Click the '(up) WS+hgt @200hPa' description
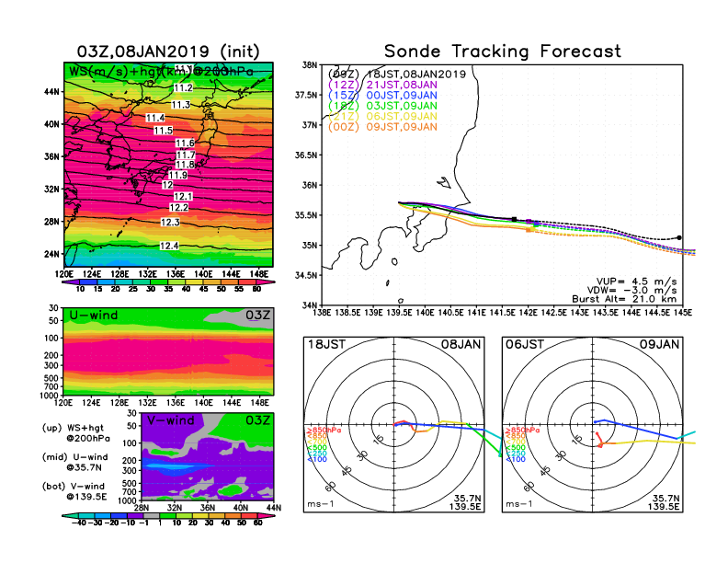Screen dimensions: 728x563 click(x=76, y=433)
